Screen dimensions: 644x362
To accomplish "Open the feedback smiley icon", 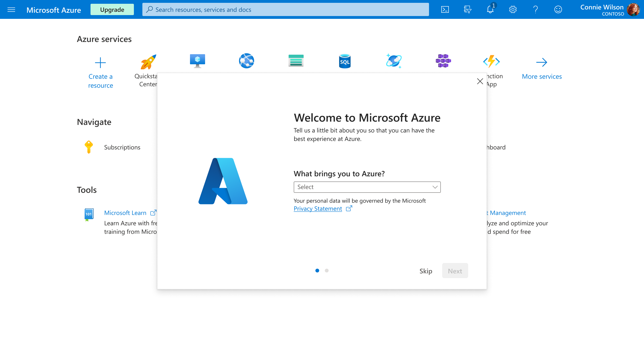I will [x=558, y=9].
